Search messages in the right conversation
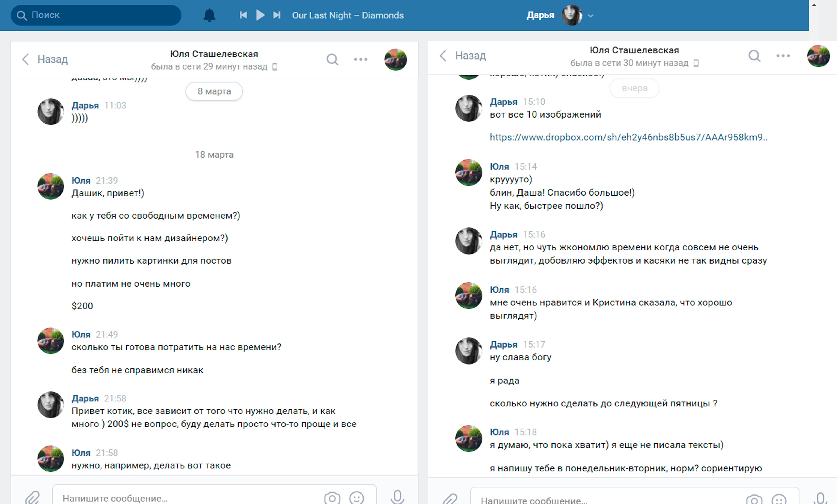Screen dimensions: 837x504 (754, 56)
